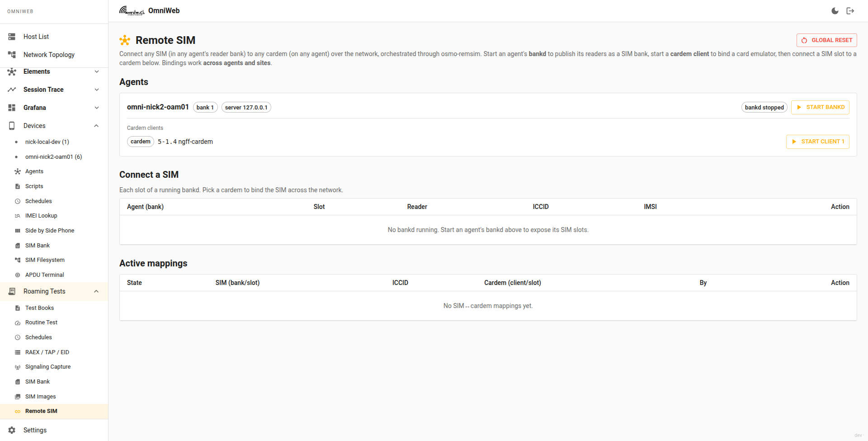Click the IMSI column header
Image resolution: width=868 pixels, height=441 pixels.
(650, 207)
